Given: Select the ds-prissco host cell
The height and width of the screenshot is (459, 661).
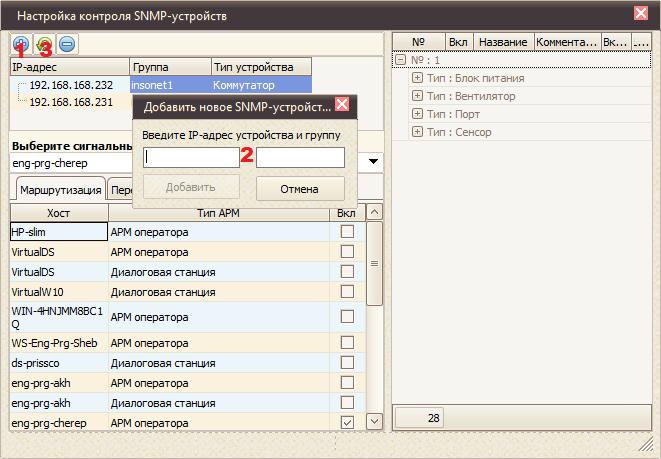Looking at the screenshot, I should [59, 363].
